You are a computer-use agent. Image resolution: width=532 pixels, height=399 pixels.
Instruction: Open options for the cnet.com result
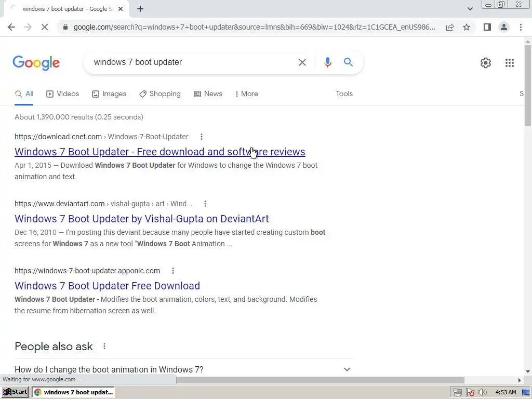click(202, 137)
